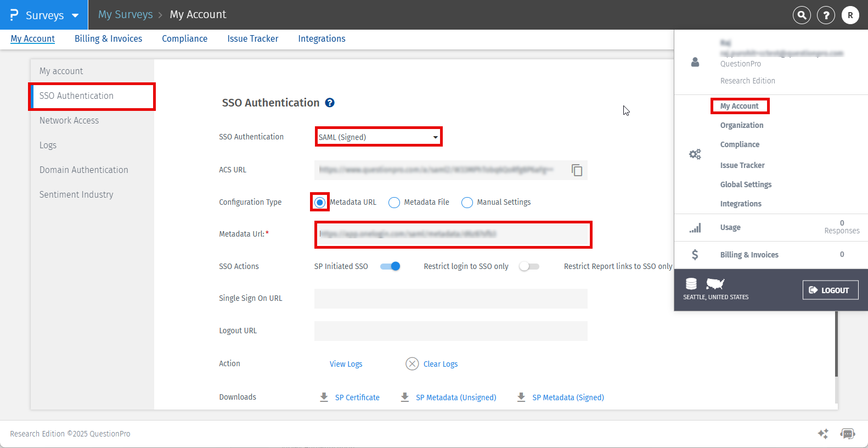Open the Issue Tracker tab
868x448 pixels.
tap(252, 38)
